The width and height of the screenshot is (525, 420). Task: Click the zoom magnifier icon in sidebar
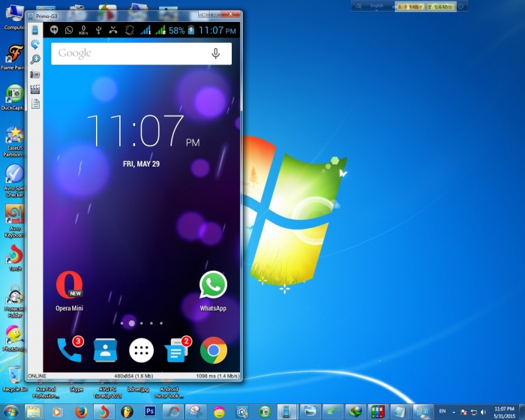pos(35,59)
